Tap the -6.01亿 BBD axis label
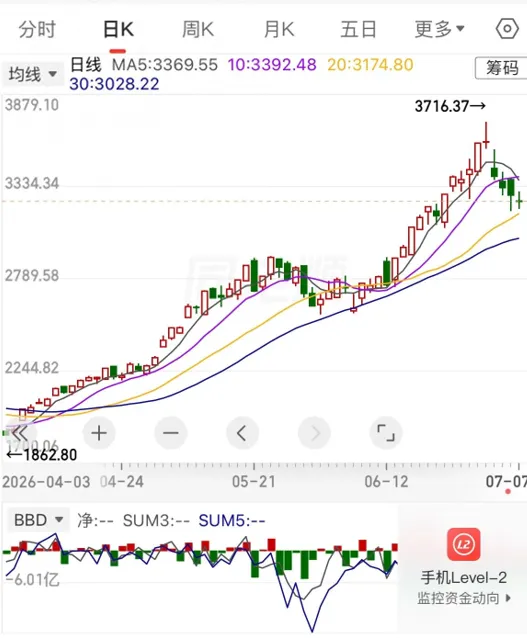 [x=33, y=579]
